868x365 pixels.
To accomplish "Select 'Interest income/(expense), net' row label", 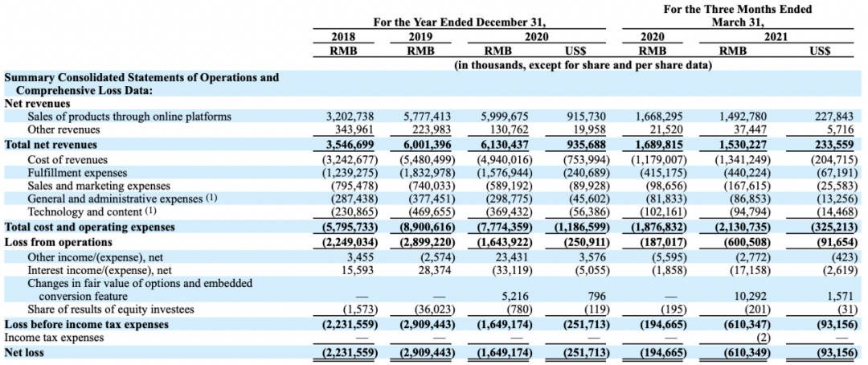I will tap(100, 270).
